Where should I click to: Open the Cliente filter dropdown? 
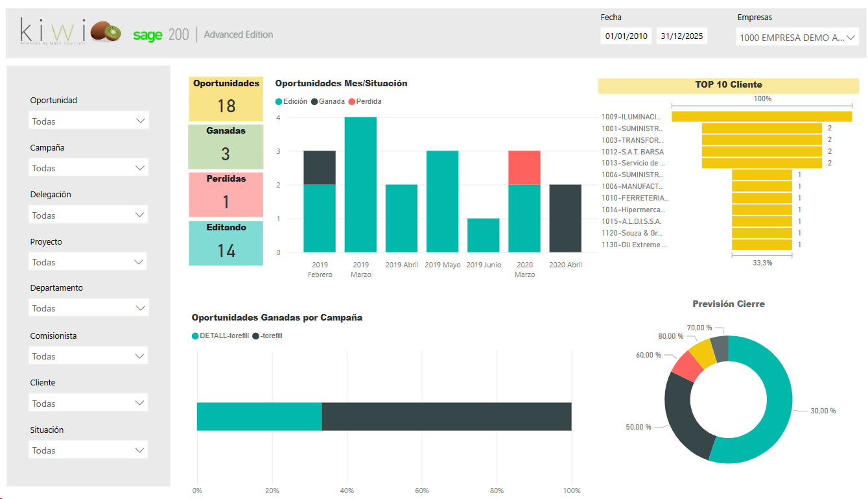(89, 404)
